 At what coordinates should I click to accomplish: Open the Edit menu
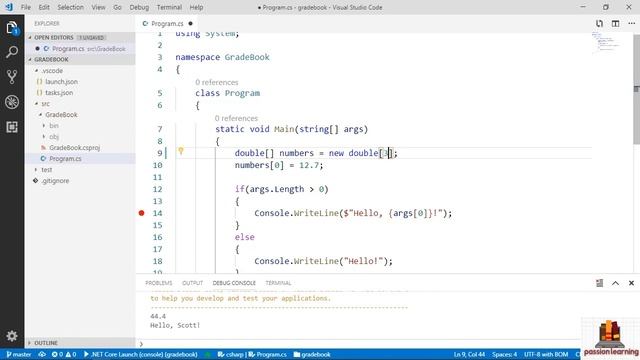44,7
